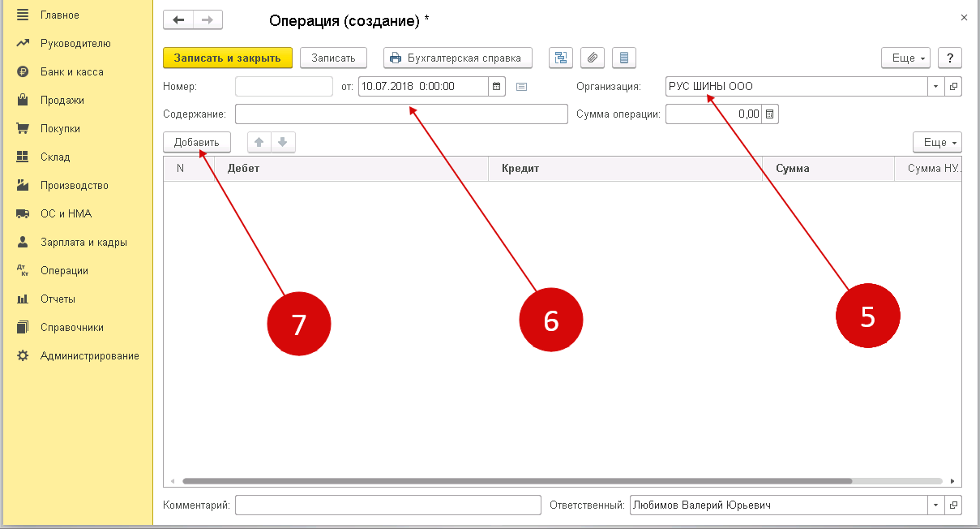Image resolution: width=980 pixels, height=529 pixels.
Task: Open the Банк и касса section
Action: [71, 71]
